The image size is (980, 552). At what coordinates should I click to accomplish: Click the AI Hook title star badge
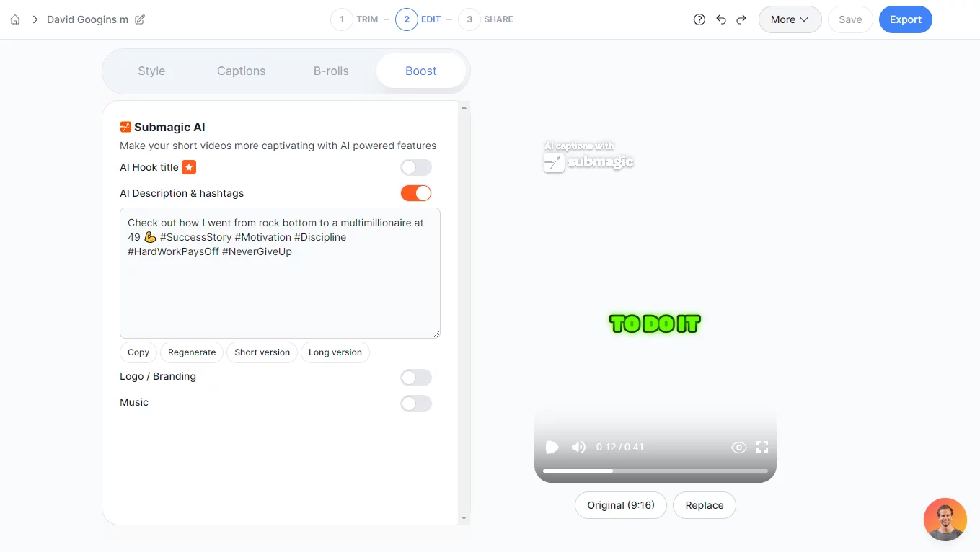(x=189, y=167)
